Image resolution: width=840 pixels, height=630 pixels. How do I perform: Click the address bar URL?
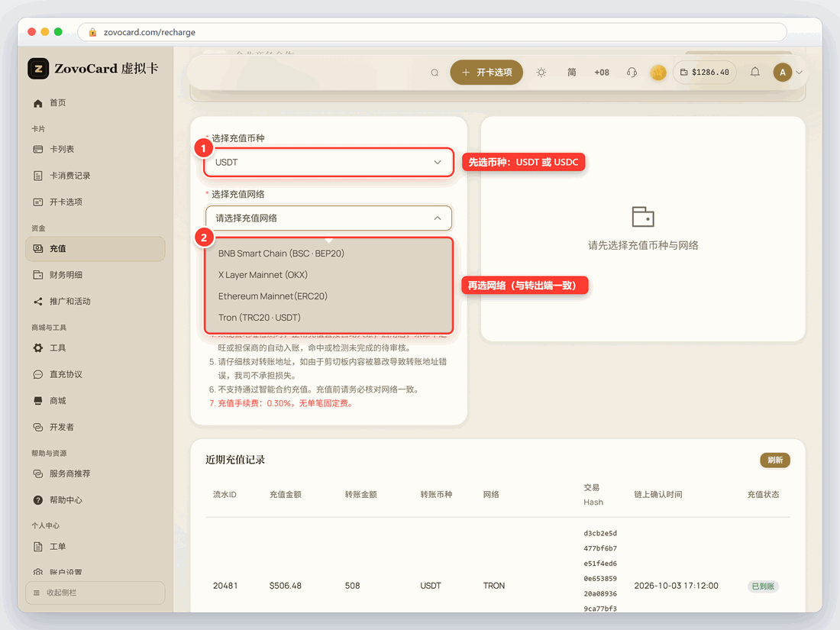tap(150, 32)
